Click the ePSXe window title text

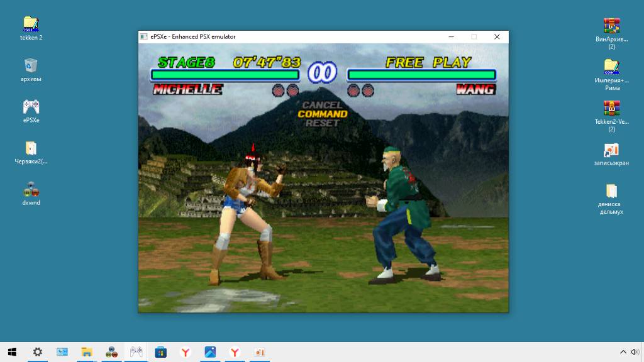(193, 36)
